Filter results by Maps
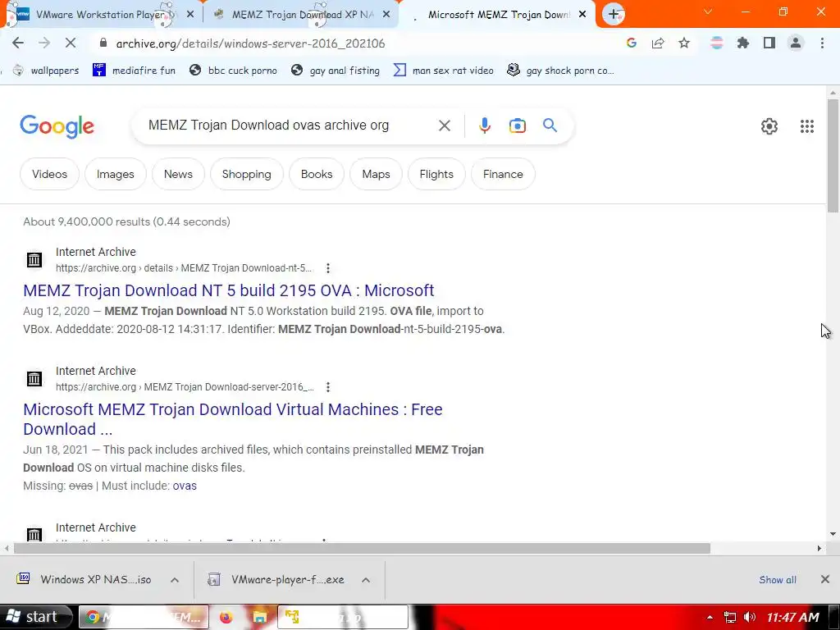 [376, 174]
